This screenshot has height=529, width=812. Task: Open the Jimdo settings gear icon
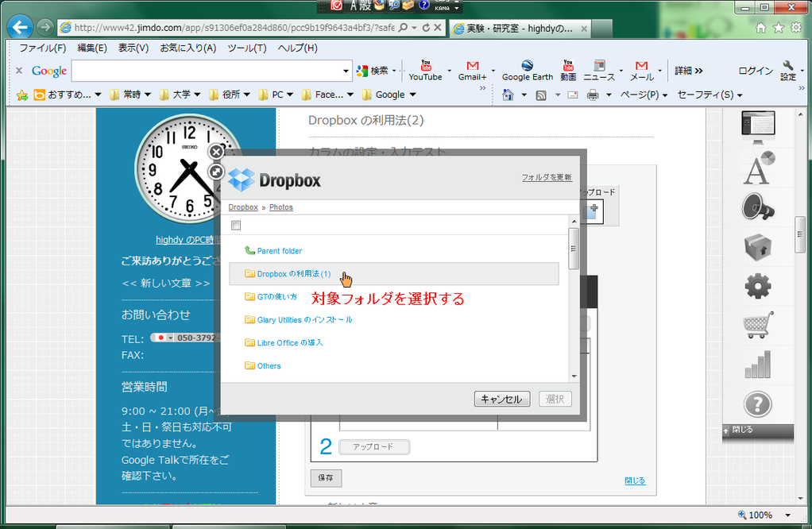click(758, 286)
